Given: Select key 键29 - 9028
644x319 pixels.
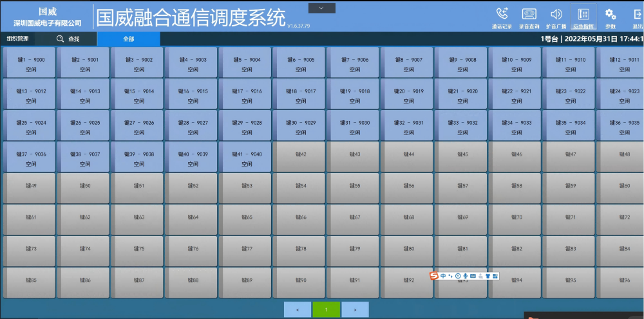Looking at the screenshot, I should 245,125.
